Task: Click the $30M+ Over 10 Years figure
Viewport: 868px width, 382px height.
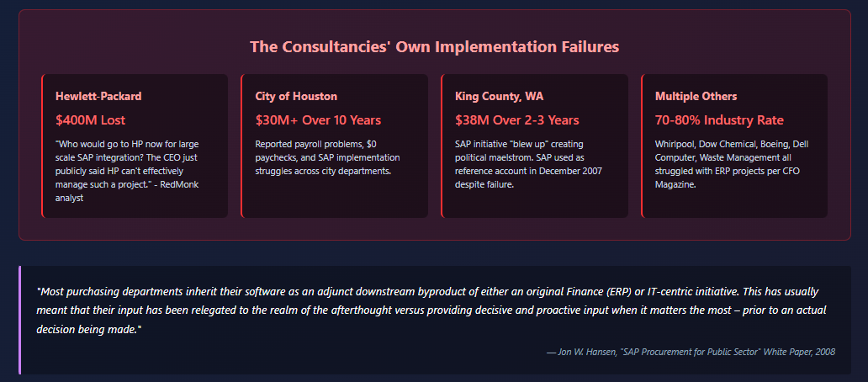Action: point(318,120)
